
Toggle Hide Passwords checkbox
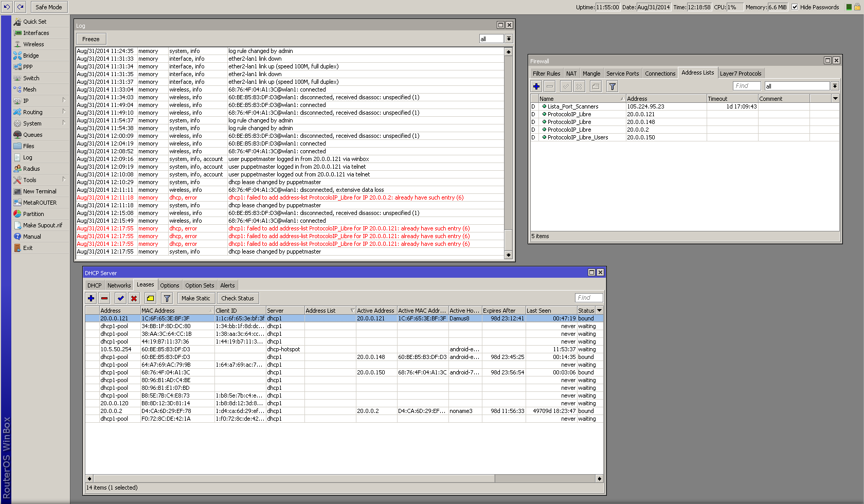[x=795, y=7]
